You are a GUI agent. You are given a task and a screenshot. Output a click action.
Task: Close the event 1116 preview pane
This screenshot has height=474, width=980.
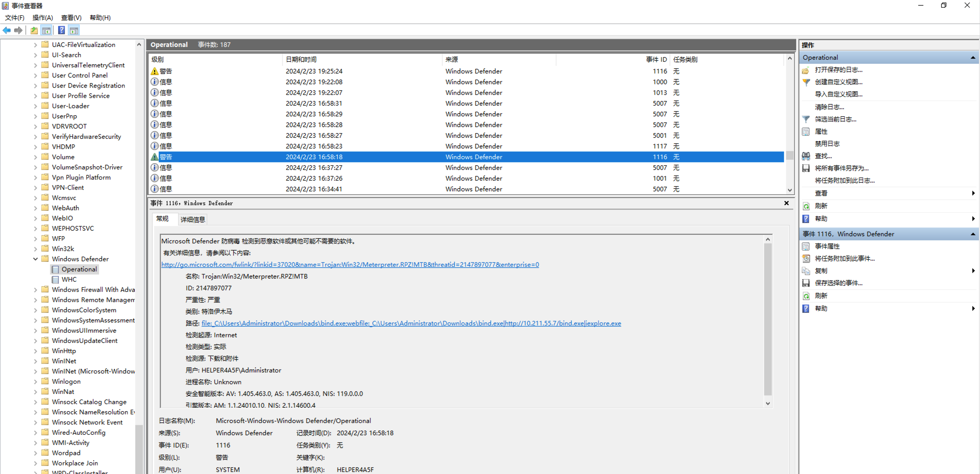(786, 203)
